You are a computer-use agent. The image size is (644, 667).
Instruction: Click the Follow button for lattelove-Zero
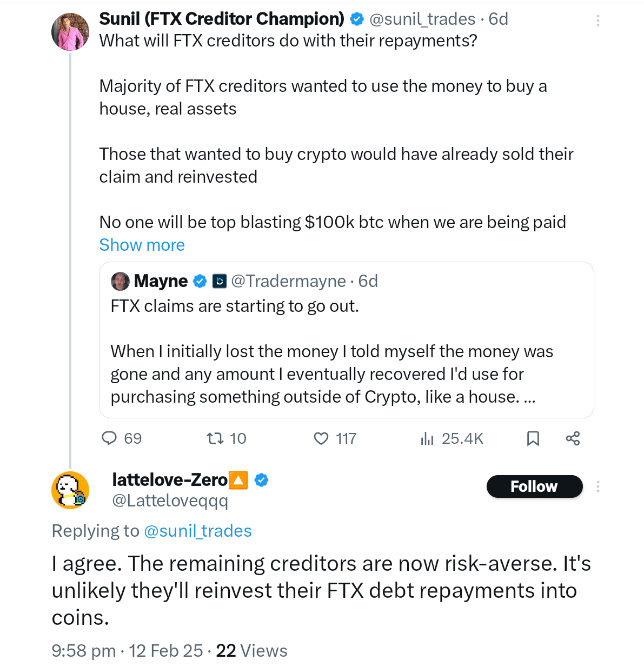coord(534,486)
